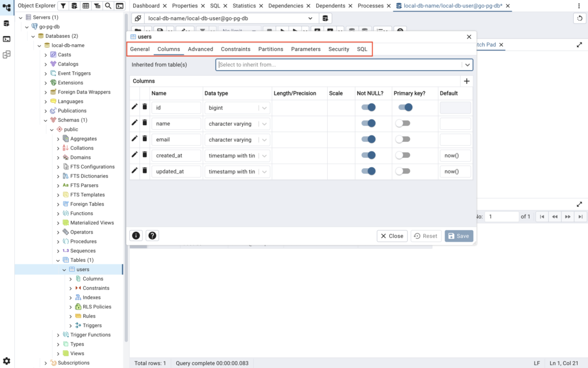
Task: Enable Primary key for email column
Action: 403,140
